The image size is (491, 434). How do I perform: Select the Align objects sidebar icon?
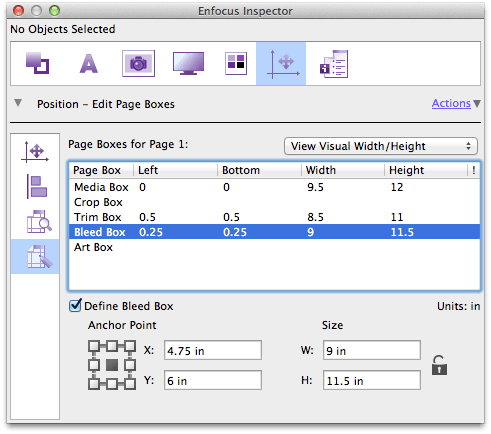(37, 187)
